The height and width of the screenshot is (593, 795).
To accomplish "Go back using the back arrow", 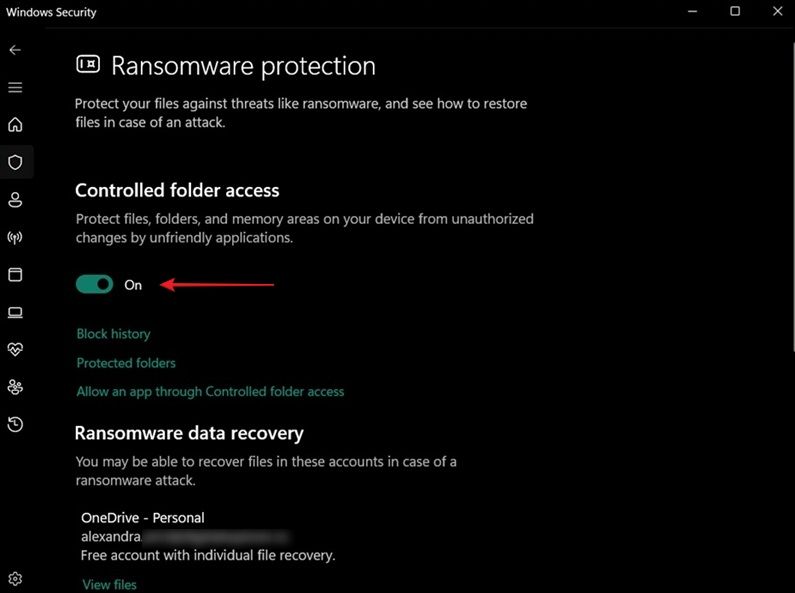I will 15,50.
